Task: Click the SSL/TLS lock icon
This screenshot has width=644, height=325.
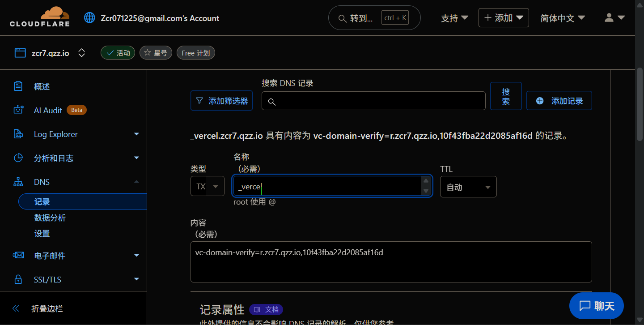Action: coord(18,279)
